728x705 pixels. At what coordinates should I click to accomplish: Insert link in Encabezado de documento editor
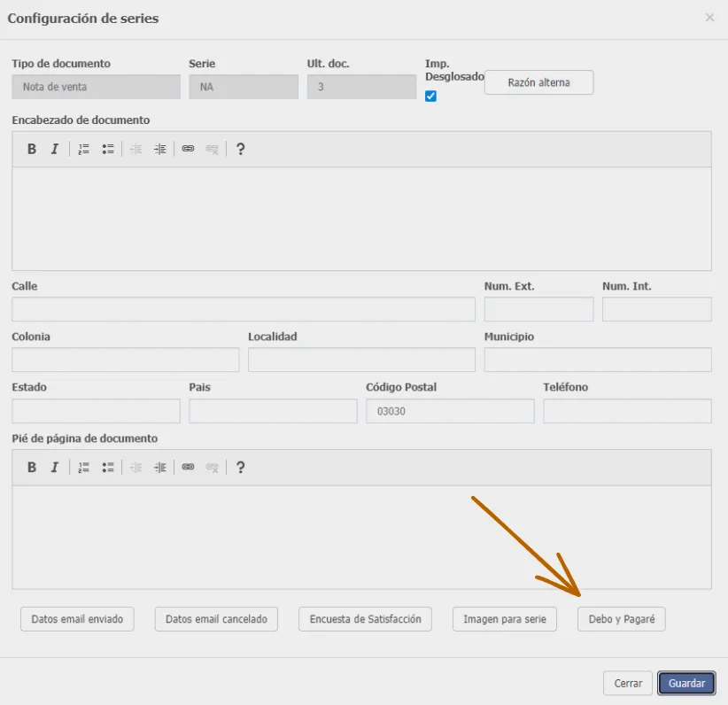[188, 149]
